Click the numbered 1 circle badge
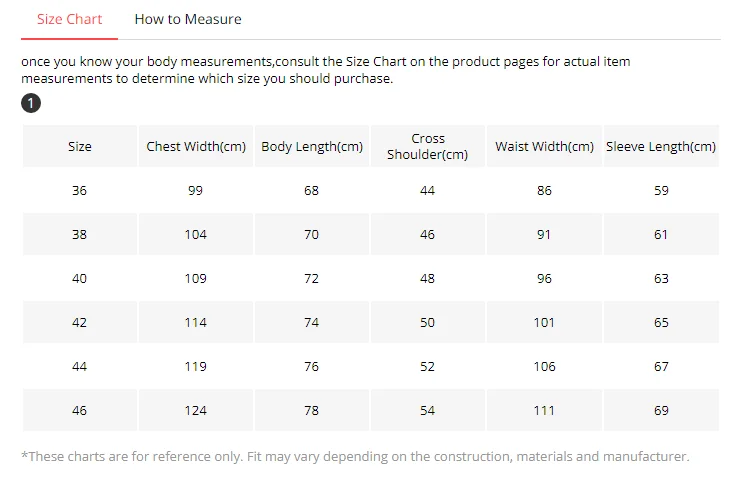Screen dimensions: 732x504 [x=31, y=103]
